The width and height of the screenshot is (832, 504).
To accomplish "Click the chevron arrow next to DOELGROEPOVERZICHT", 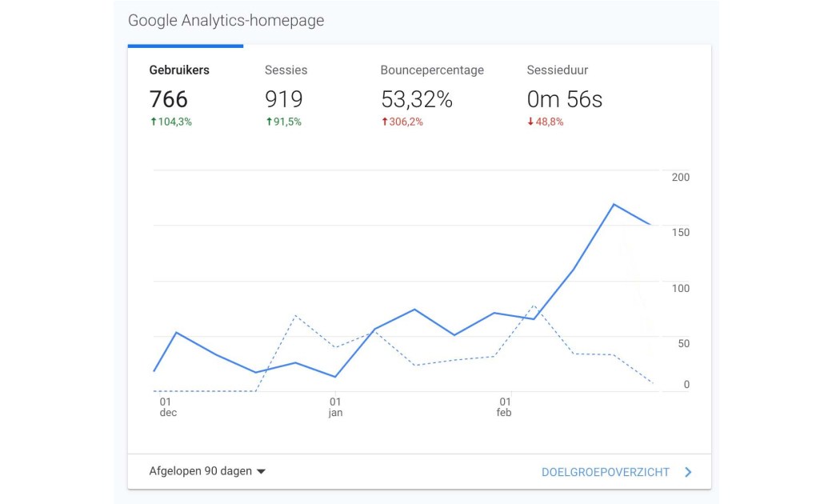I will point(688,472).
